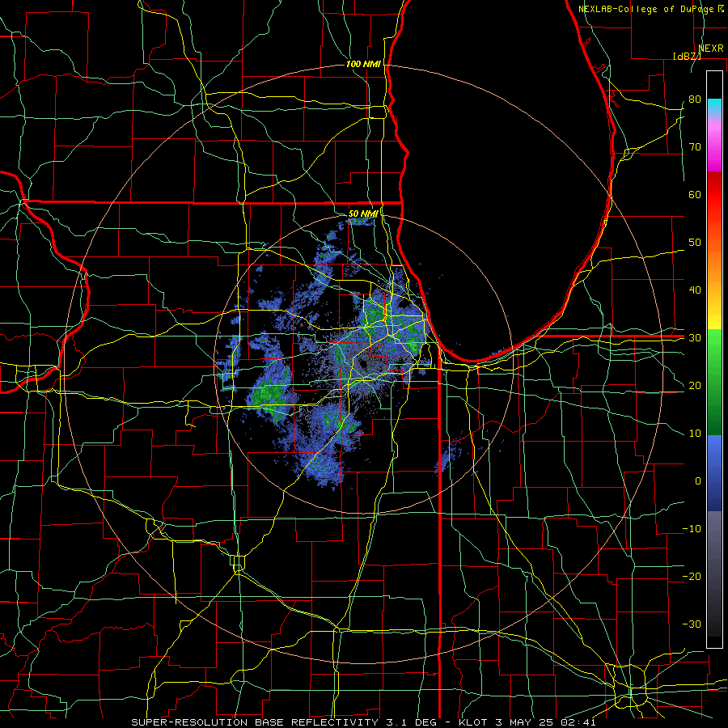Click the 10 value on color scale
This screenshot has height=728, width=728.
click(695, 434)
